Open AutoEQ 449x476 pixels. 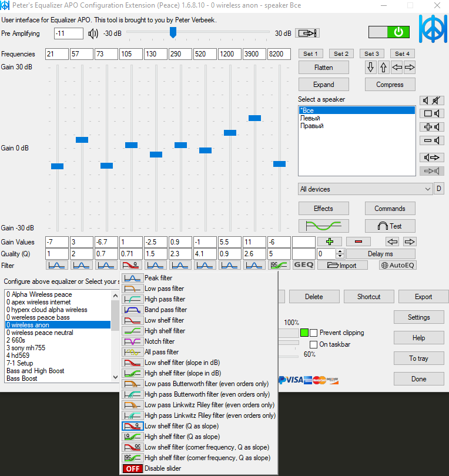click(398, 265)
